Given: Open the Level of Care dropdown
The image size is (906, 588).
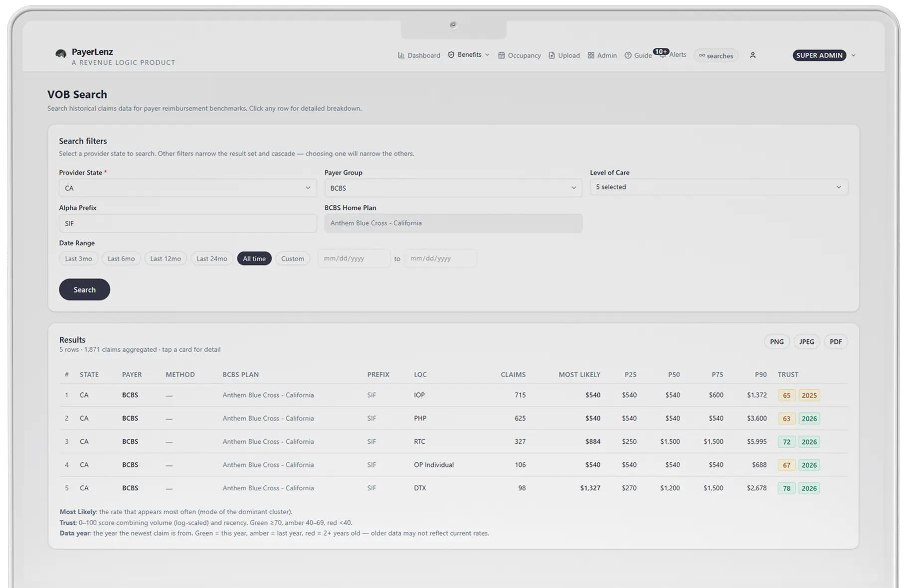Looking at the screenshot, I should click(x=719, y=187).
